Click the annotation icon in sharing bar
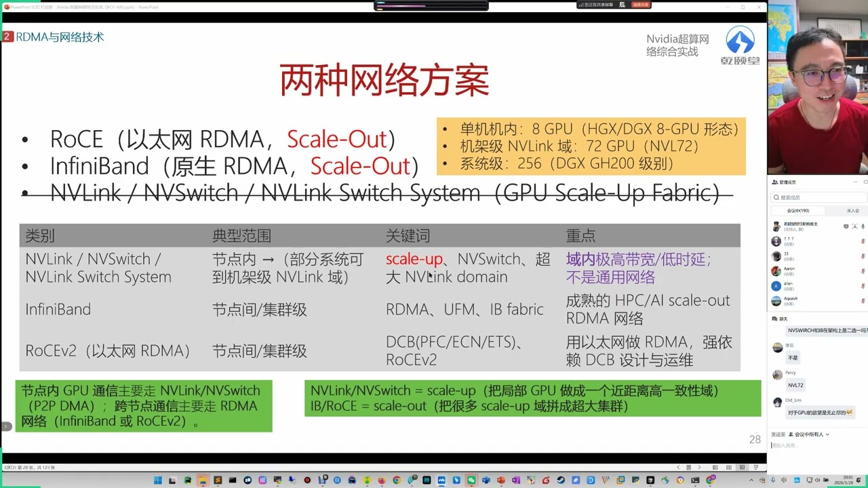Screen dimensions: 868x488 622,5
